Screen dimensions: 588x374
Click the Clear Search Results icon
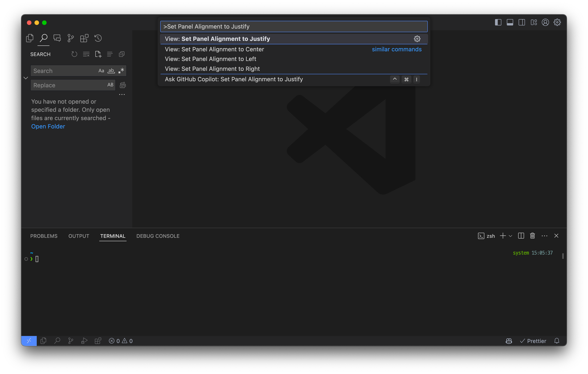pyautogui.click(x=86, y=54)
